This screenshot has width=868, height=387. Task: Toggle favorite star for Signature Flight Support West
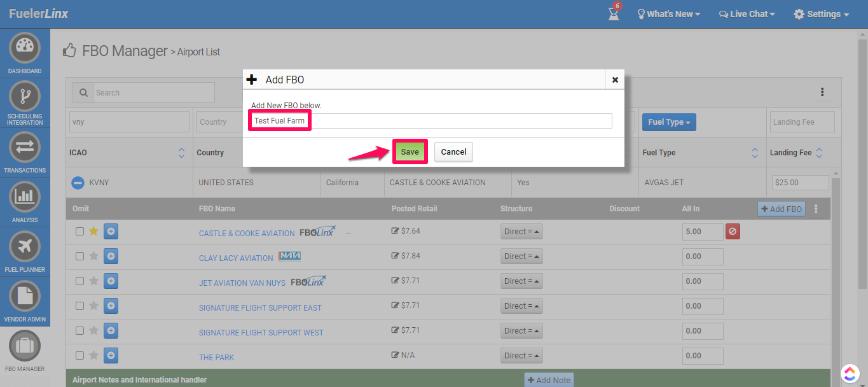tap(93, 330)
